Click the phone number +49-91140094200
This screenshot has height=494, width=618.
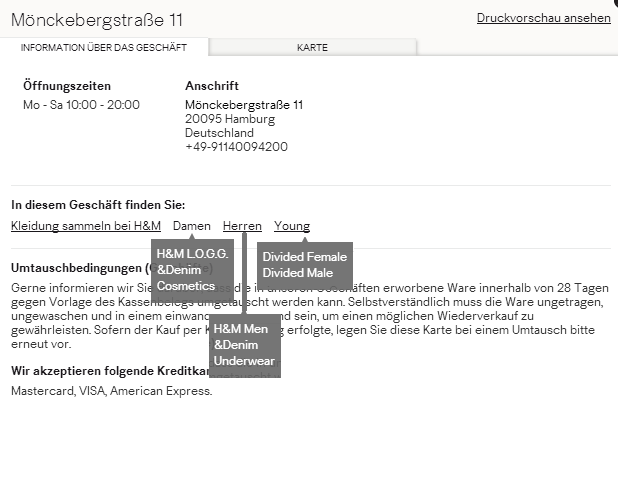pos(236,147)
